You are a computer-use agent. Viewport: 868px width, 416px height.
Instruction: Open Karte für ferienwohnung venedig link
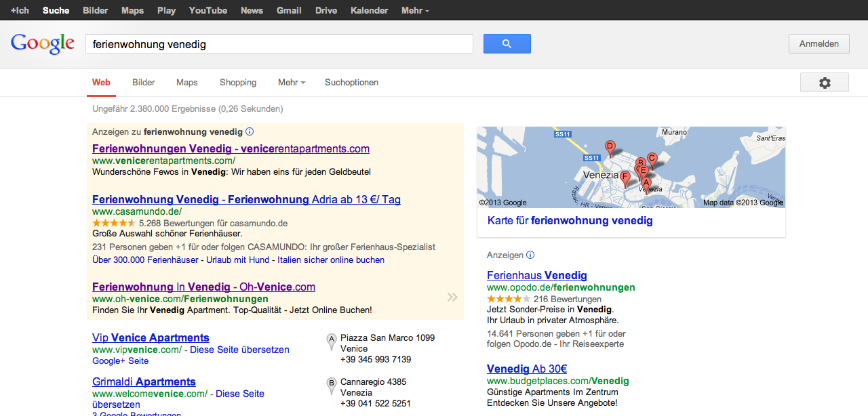coord(570,221)
